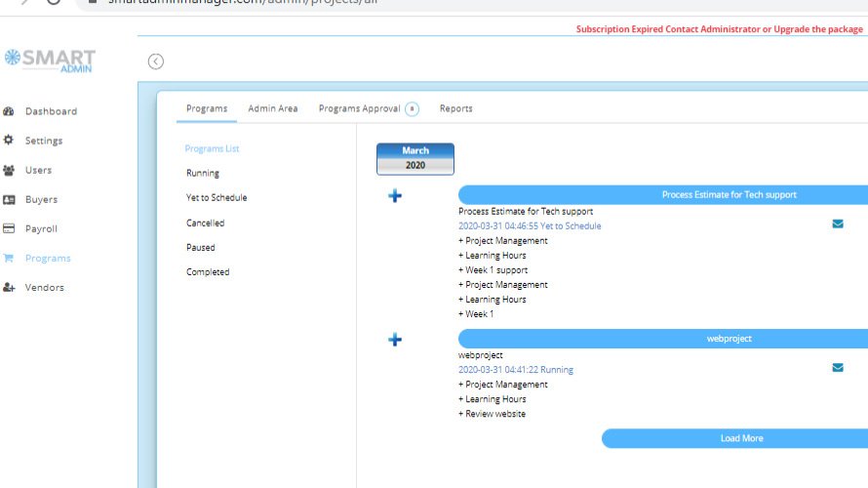Filter programs by Running
Screen dimensions: 868x488
[203, 173]
